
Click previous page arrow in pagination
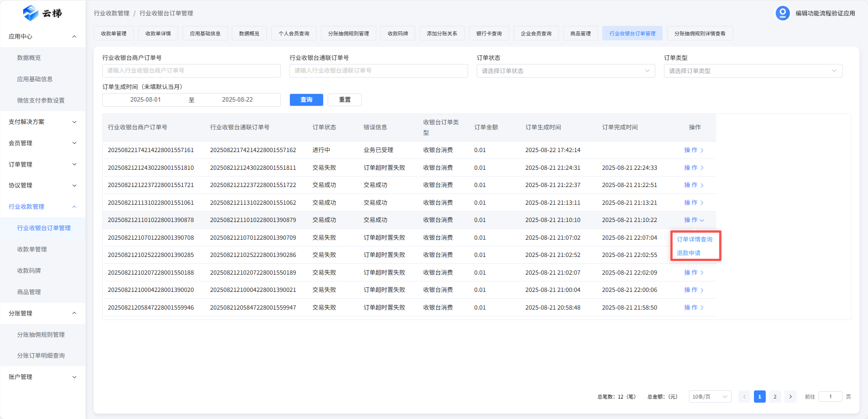click(744, 397)
